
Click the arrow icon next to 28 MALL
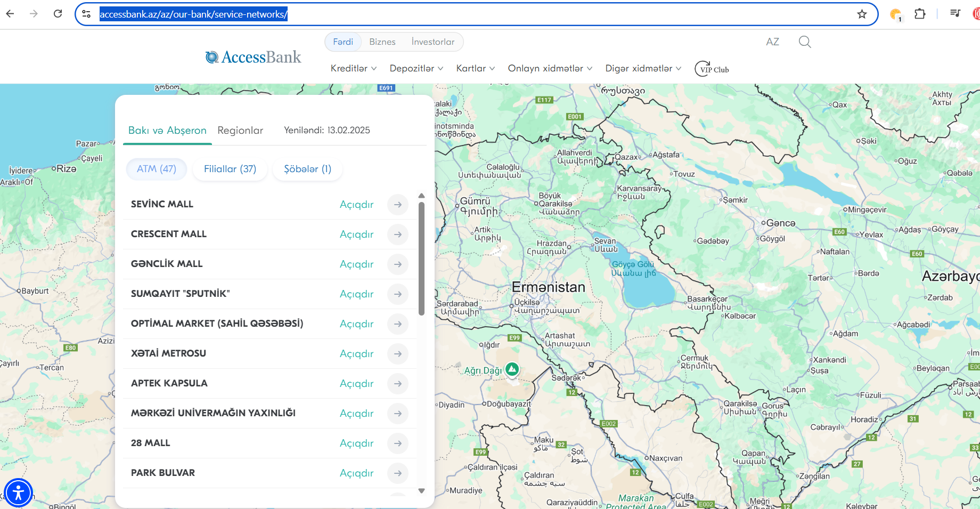coord(398,443)
